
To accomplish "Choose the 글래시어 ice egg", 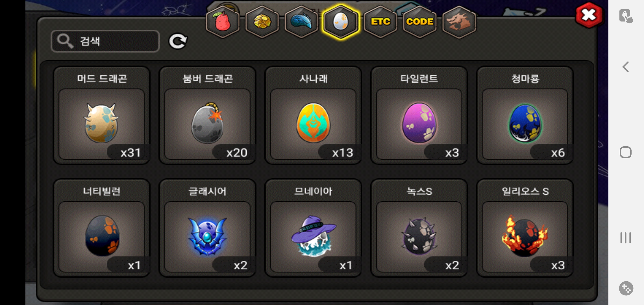I will click(208, 228).
